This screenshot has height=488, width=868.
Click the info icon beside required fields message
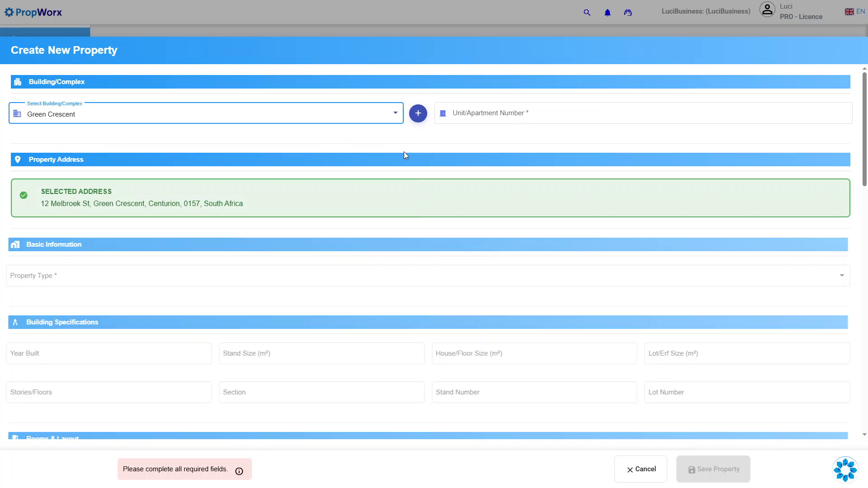click(239, 471)
